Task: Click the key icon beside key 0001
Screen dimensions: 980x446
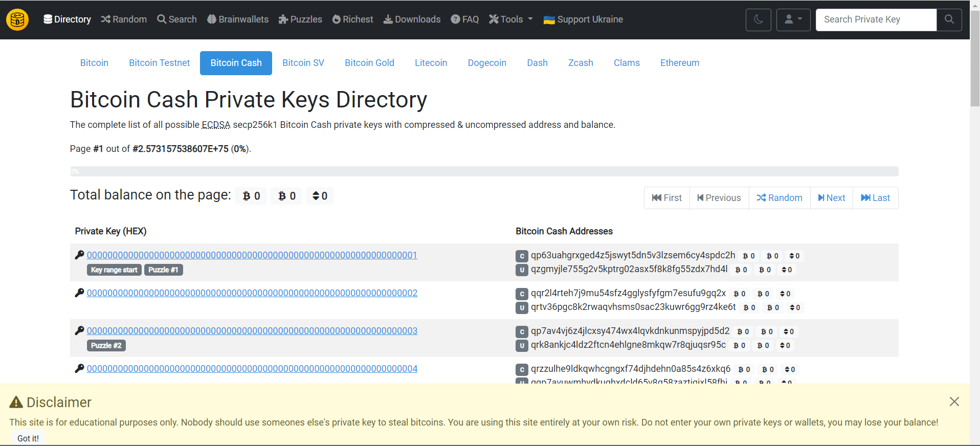Action: 79,255
